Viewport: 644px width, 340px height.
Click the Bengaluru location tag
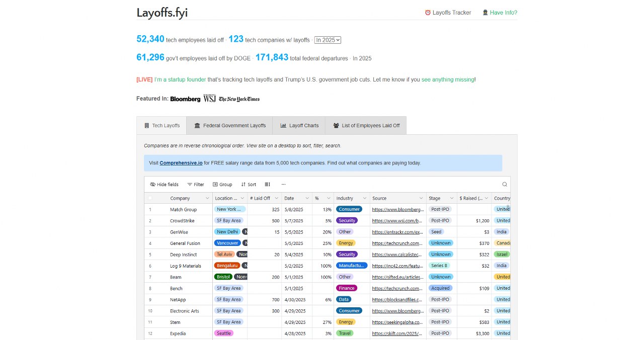[x=227, y=266]
